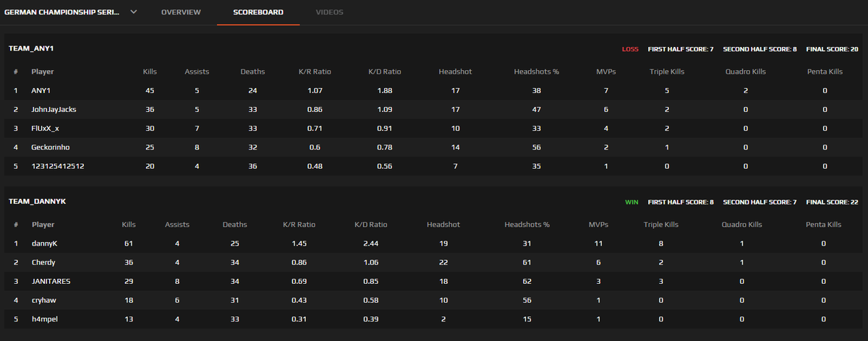Open the Videos tab

[330, 12]
